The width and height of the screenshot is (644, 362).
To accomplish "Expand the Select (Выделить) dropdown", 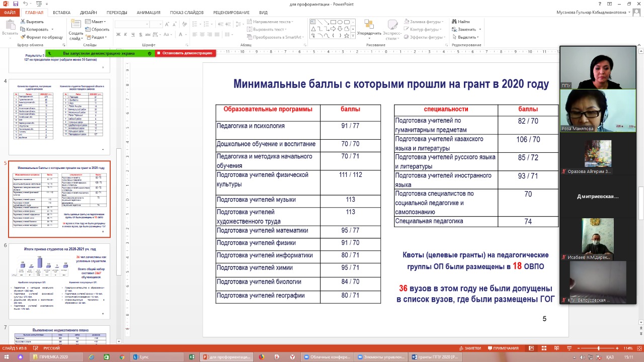I will pos(465,37).
